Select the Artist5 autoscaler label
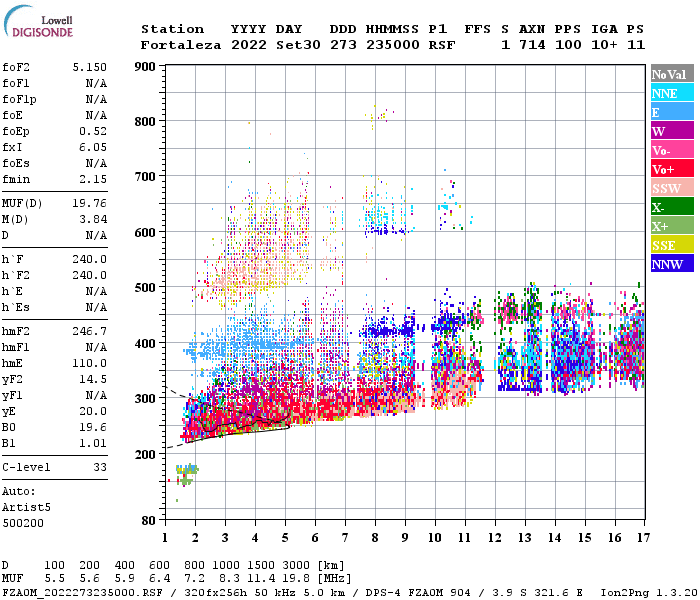This screenshot has width=700, height=600. coord(26,507)
